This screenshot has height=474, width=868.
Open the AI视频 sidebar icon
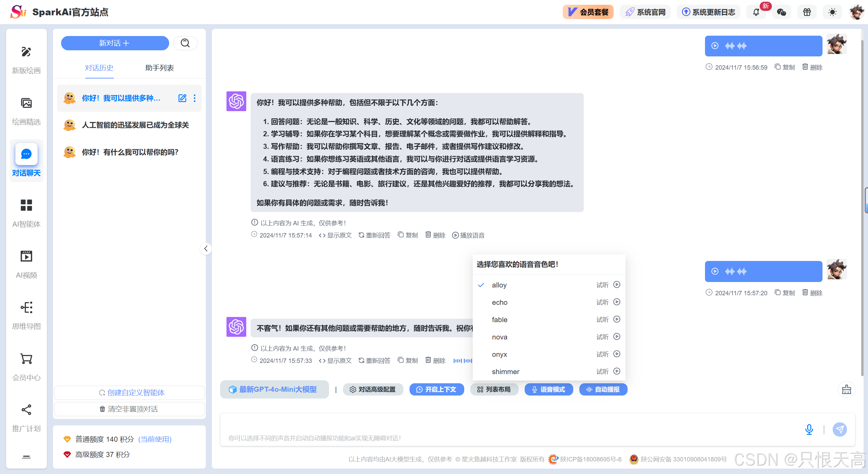click(26, 257)
